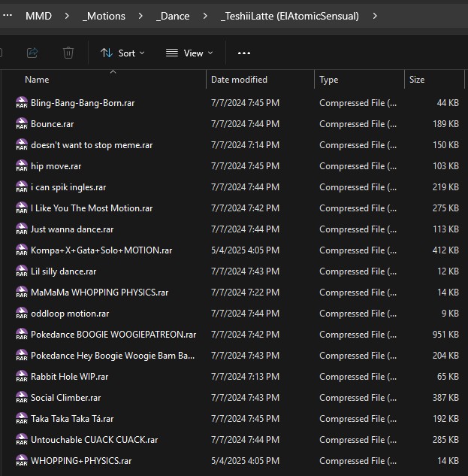Click date 7/7/2024 7:22 PM of MaMaMa file
This screenshot has width=468, height=476.
point(245,293)
